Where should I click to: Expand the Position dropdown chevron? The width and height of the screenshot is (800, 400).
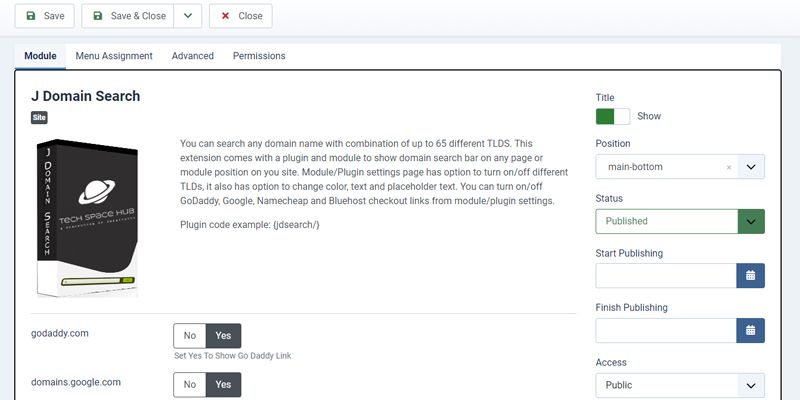(751, 167)
